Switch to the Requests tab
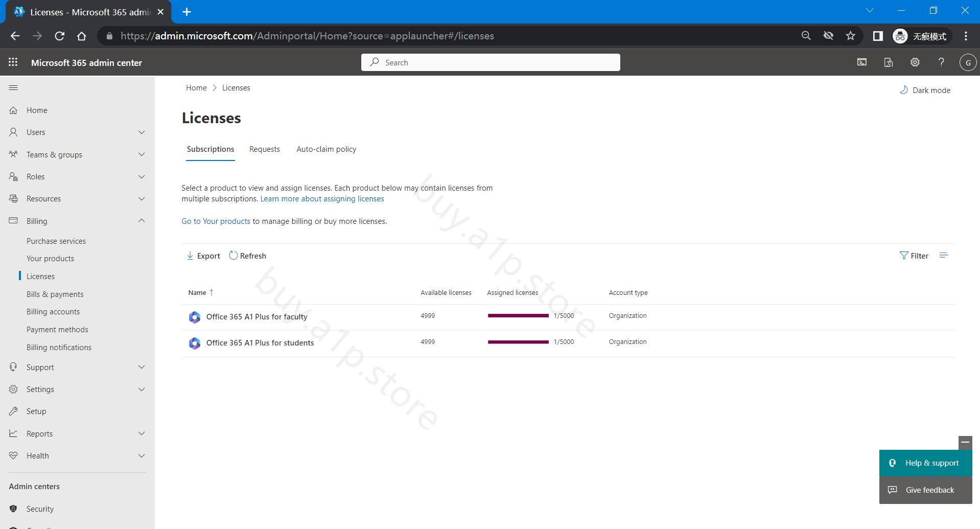Viewport: 980px width, 529px height. tap(265, 149)
